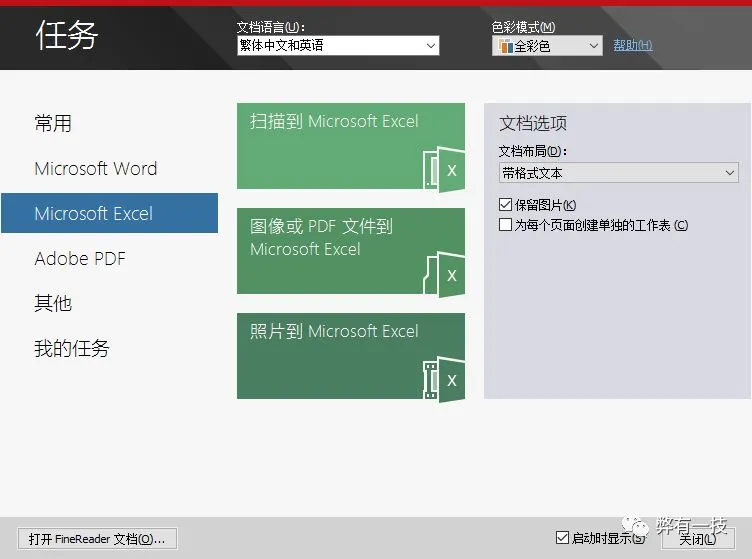Select the Microsoft Excel category
The height and width of the screenshot is (559, 752).
109,213
